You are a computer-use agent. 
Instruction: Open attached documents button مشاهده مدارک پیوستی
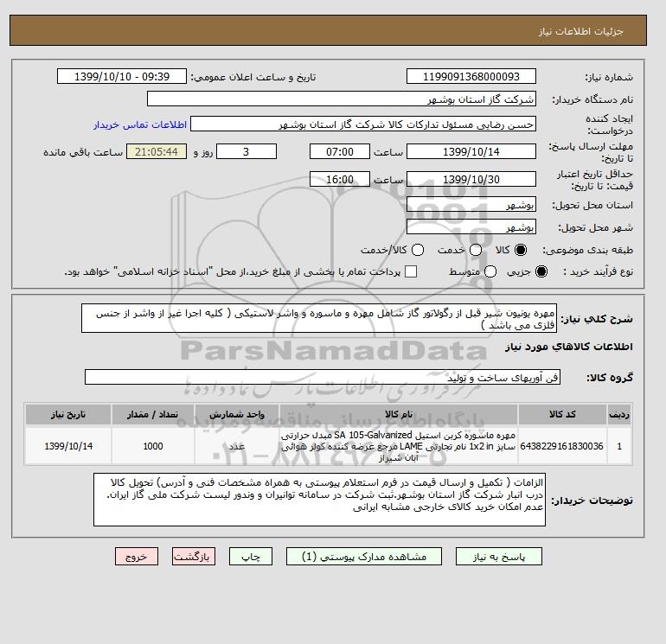click(x=364, y=557)
